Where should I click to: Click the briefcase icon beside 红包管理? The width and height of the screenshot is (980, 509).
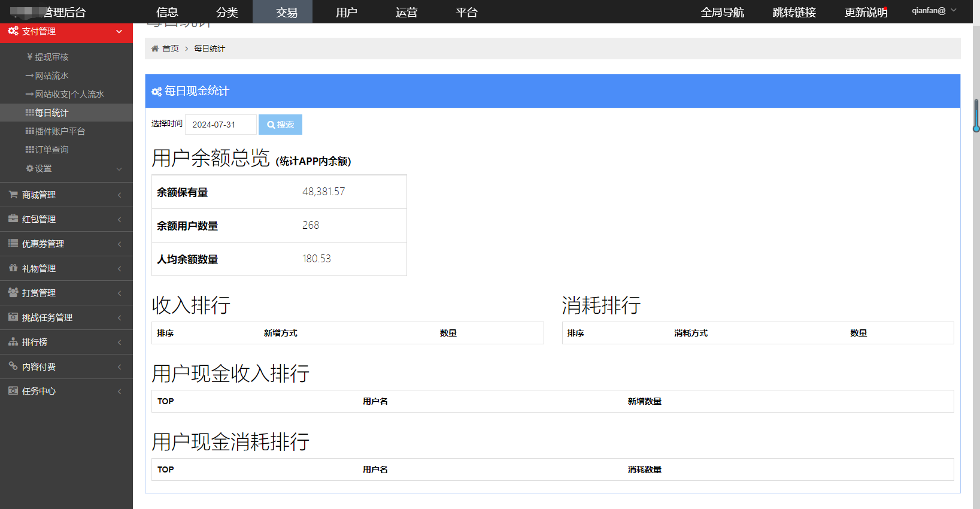coord(13,219)
